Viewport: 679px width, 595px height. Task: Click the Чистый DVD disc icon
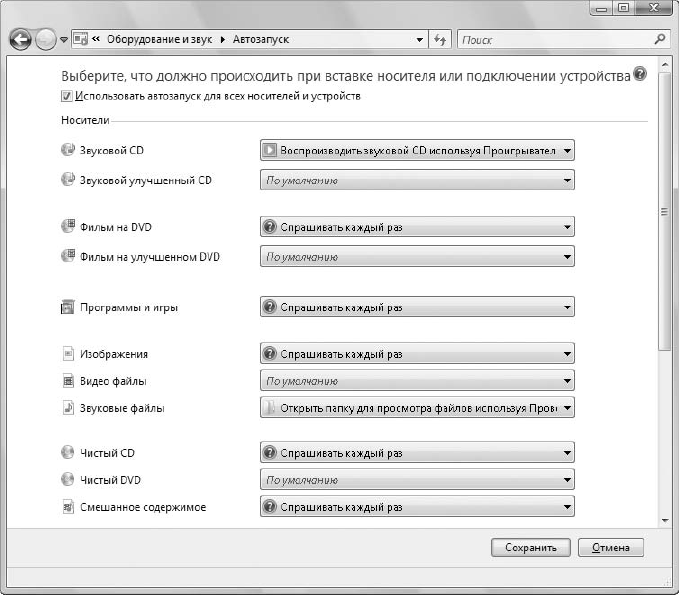[68, 479]
